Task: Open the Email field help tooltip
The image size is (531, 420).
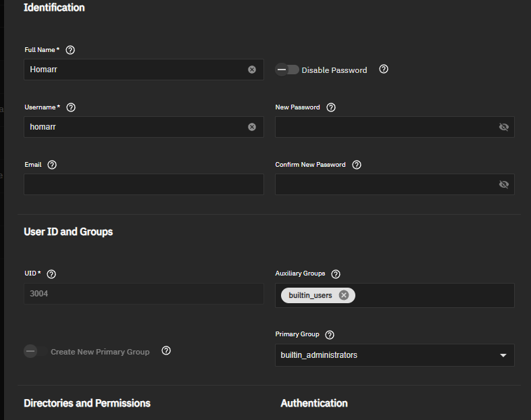Action: tap(52, 165)
